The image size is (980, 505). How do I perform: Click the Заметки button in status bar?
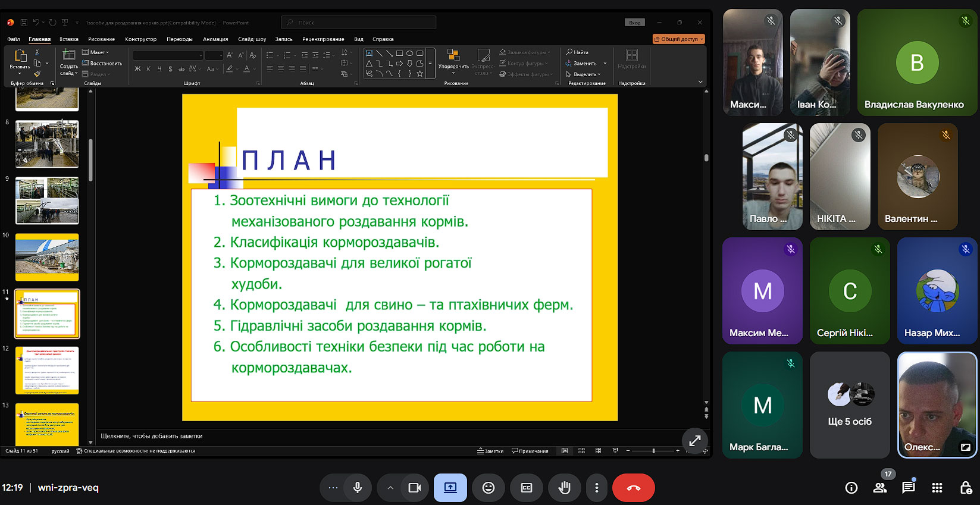[x=490, y=451]
